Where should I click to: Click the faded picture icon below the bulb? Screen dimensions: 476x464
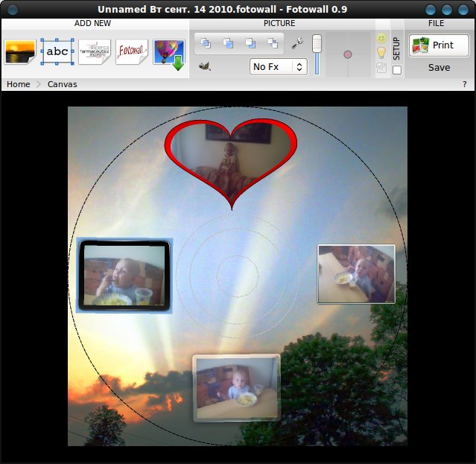(381, 67)
